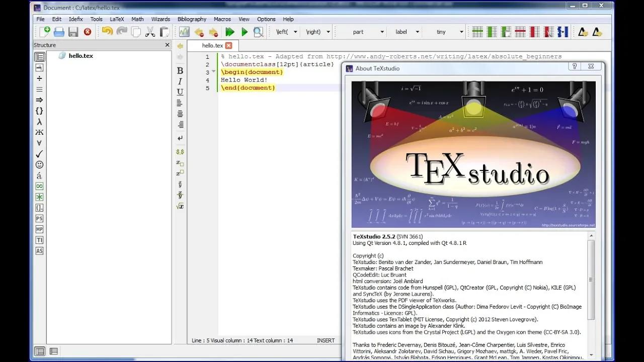Image resolution: width=644 pixels, height=362 pixels.
Task: Add a table column with the green column icon
Action: [492, 32]
